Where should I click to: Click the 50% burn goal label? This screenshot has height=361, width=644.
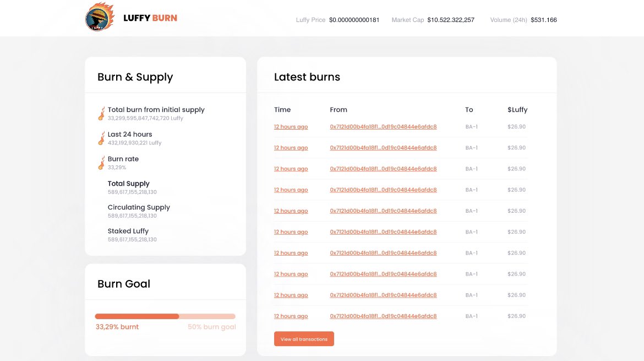coord(212,327)
